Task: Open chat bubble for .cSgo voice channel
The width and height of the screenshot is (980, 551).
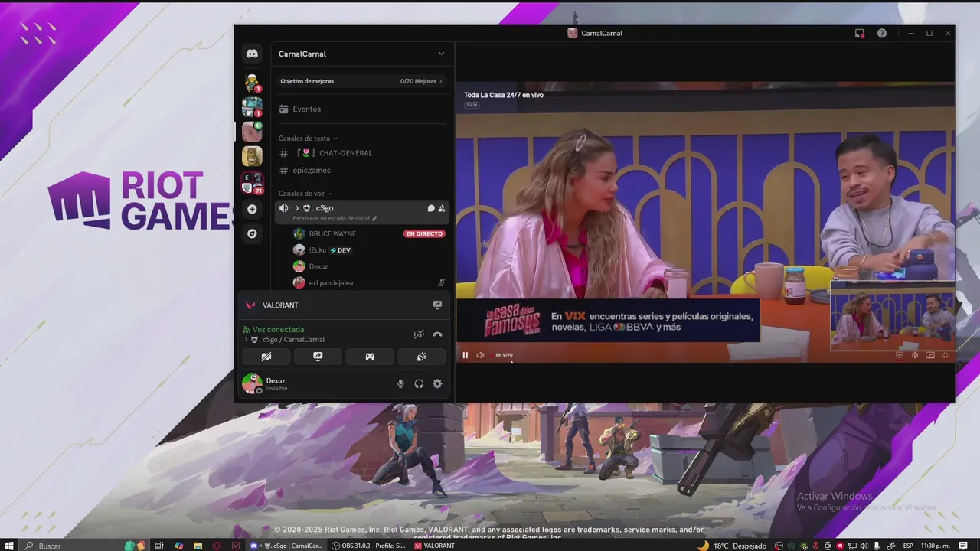Action: [430, 208]
